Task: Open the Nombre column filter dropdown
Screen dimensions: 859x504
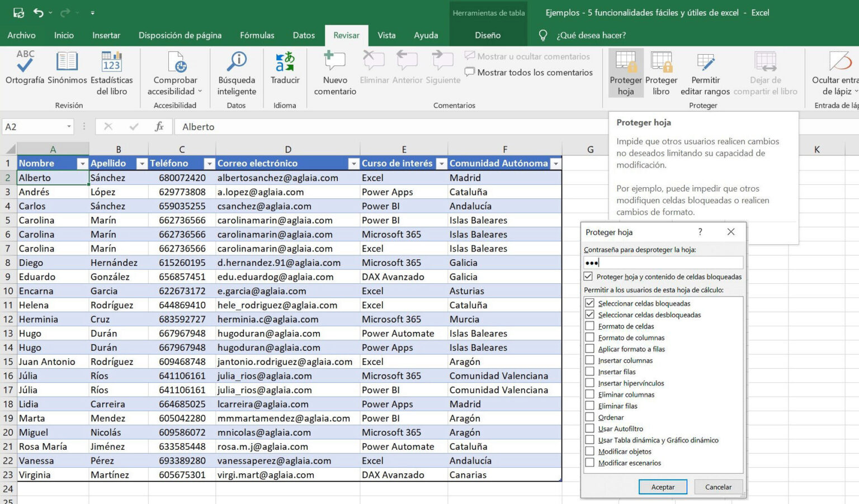Action: click(x=82, y=163)
